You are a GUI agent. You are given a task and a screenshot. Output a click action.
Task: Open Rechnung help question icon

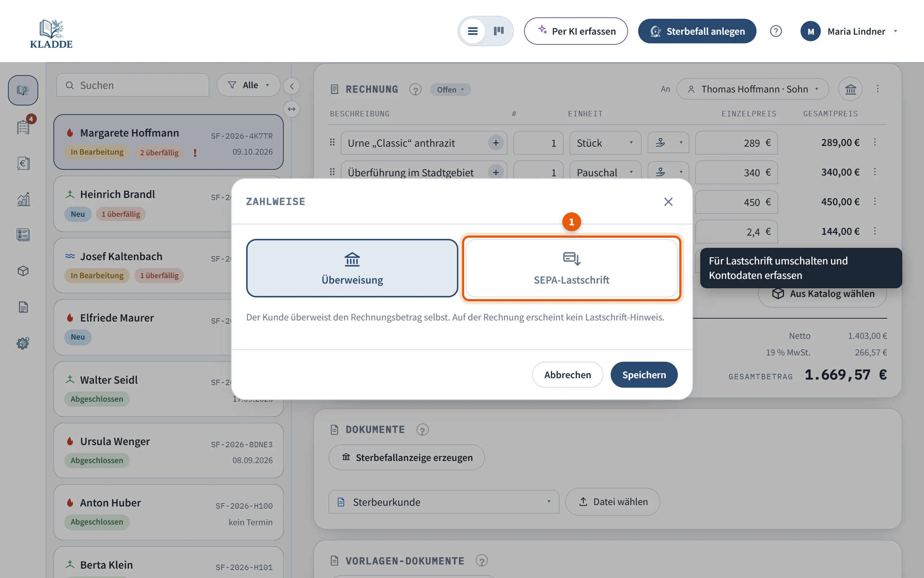[x=415, y=90]
